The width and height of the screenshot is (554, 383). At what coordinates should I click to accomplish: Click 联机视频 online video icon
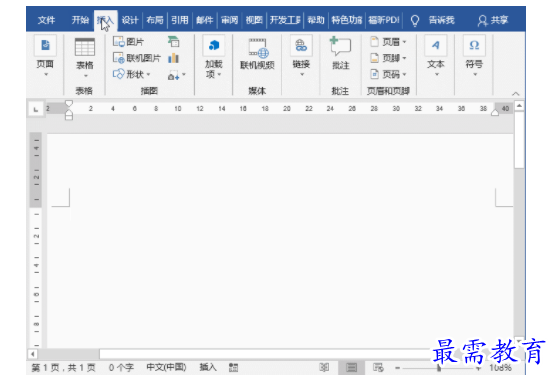(x=257, y=54)
